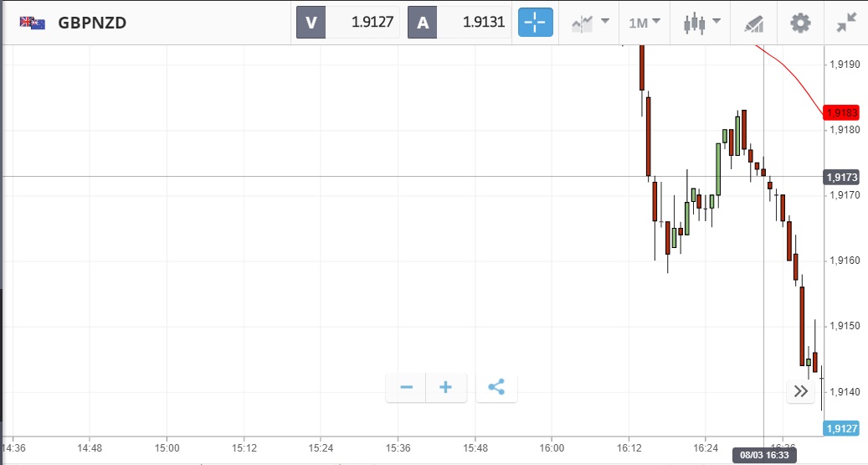Click the red 1,9183 indicator price label
Screen dimensions: 868x465
tap(841, 112)
